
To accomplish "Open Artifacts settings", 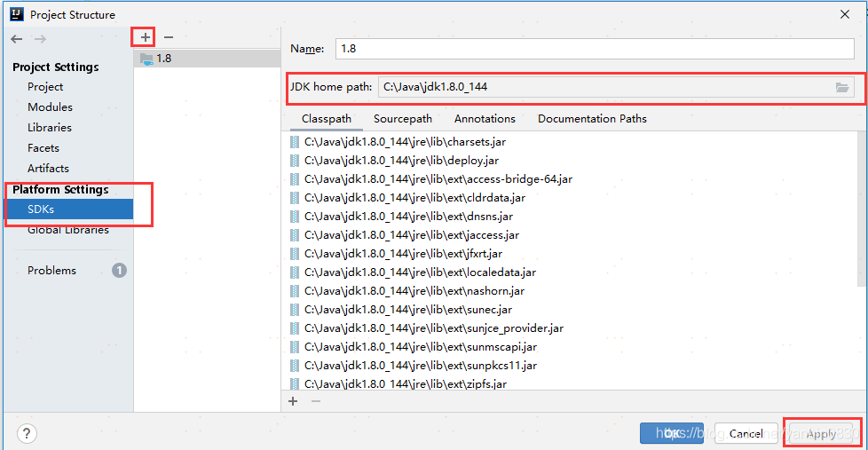I will pyautogui.click(x=48, y=169).
